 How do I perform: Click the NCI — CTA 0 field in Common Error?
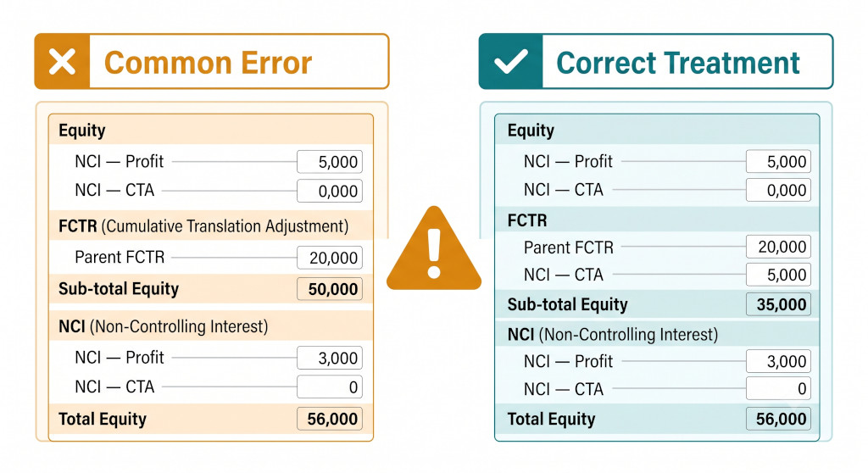(x=330, y=387)
